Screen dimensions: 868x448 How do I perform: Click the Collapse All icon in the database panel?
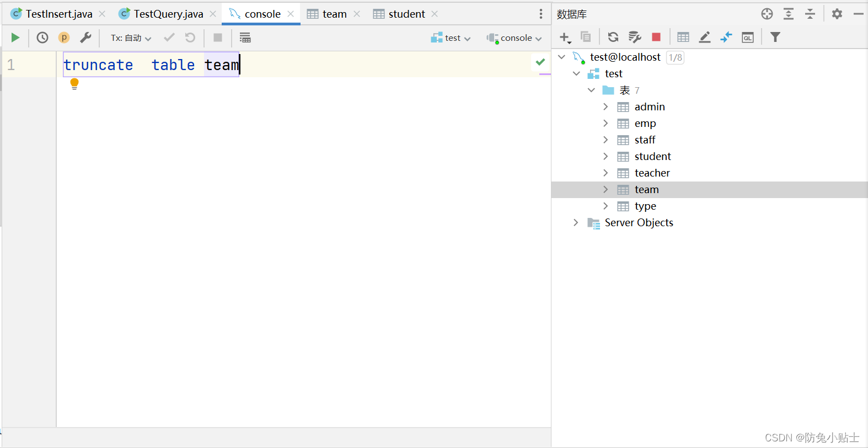pos(810,14)
